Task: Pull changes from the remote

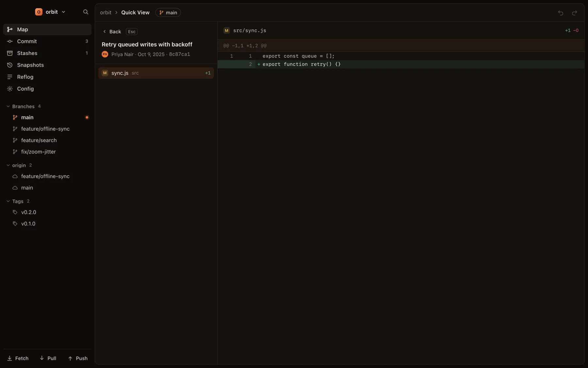Action: pyautogui.click(x=48, y=358)
